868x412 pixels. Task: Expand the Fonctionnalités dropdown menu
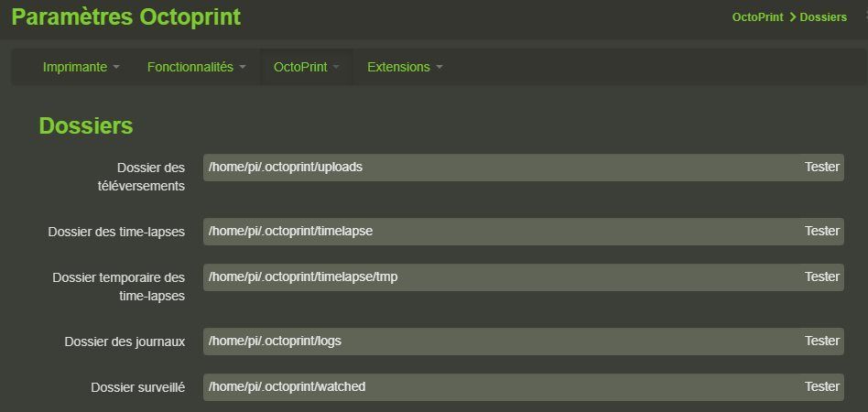[x=197, y=67]
